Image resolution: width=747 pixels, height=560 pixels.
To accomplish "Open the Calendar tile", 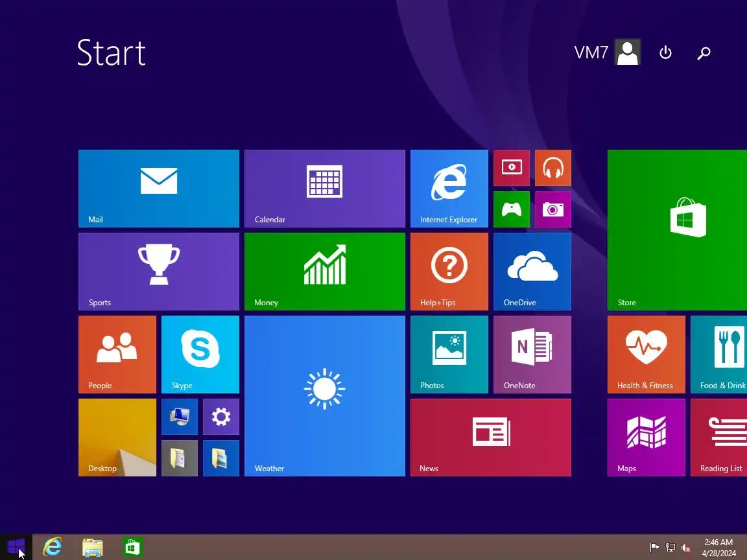I will click(324, 189).
